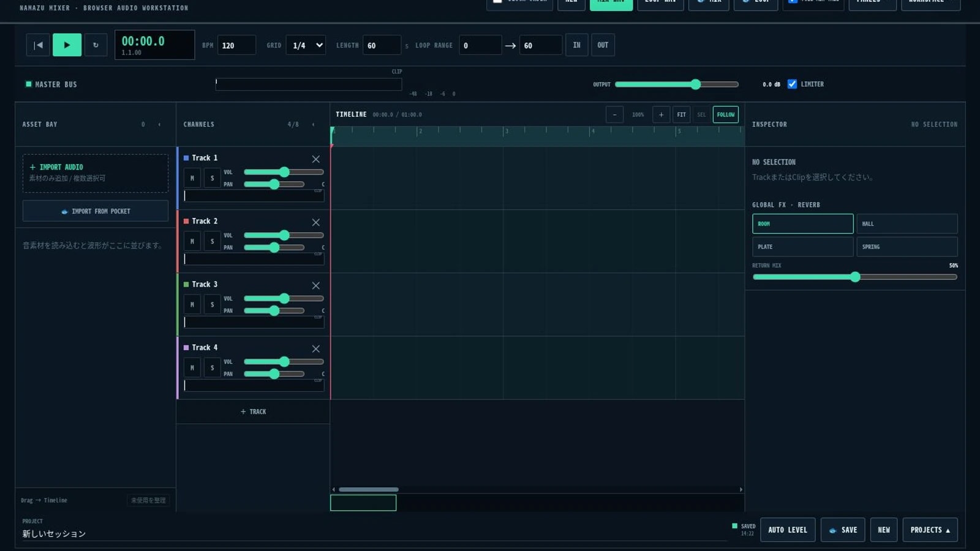Delete Track 3 using its X icon
This screenshot has width=980, height=551.
click(x=316, y=285)
